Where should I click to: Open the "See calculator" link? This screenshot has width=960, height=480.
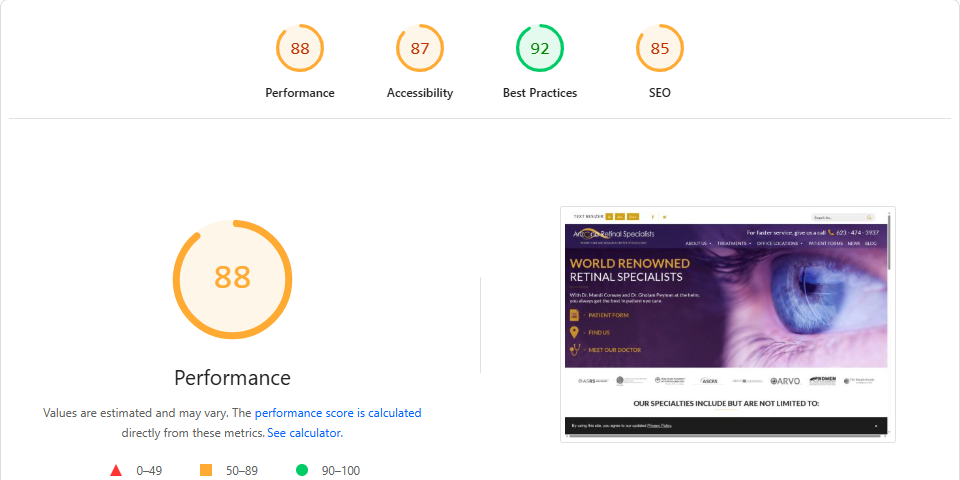pos(304,433)
